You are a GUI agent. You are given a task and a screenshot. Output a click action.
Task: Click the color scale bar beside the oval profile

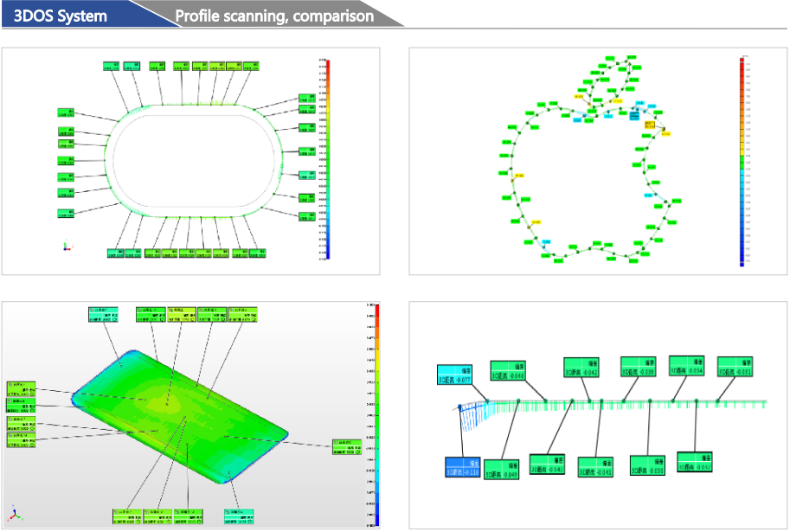327,160
